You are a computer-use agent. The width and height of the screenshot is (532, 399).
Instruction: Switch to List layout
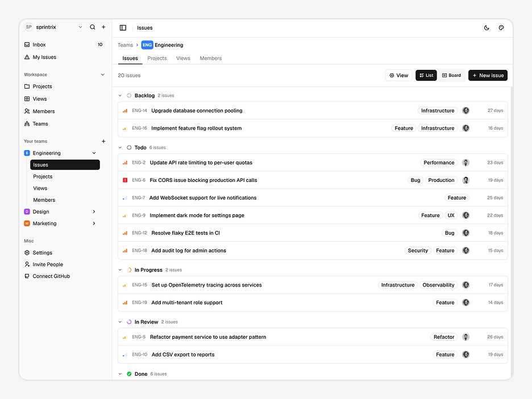click(x=426, y=76)
